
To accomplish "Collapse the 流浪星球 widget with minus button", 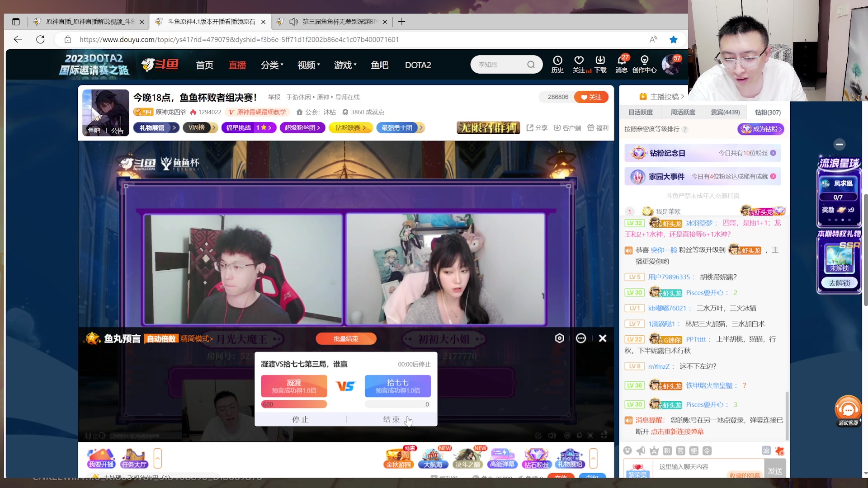I will click(x=840, y=144).
